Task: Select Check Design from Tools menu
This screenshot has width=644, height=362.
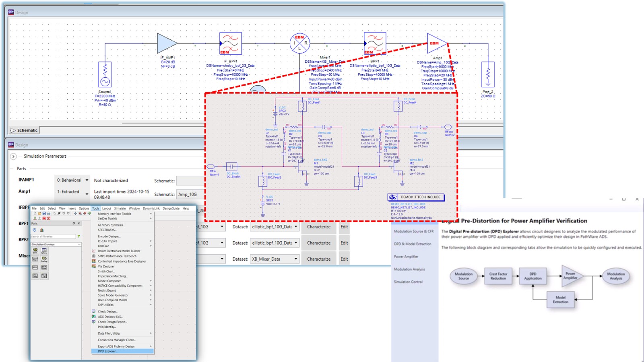Action: tap(123, 312)
